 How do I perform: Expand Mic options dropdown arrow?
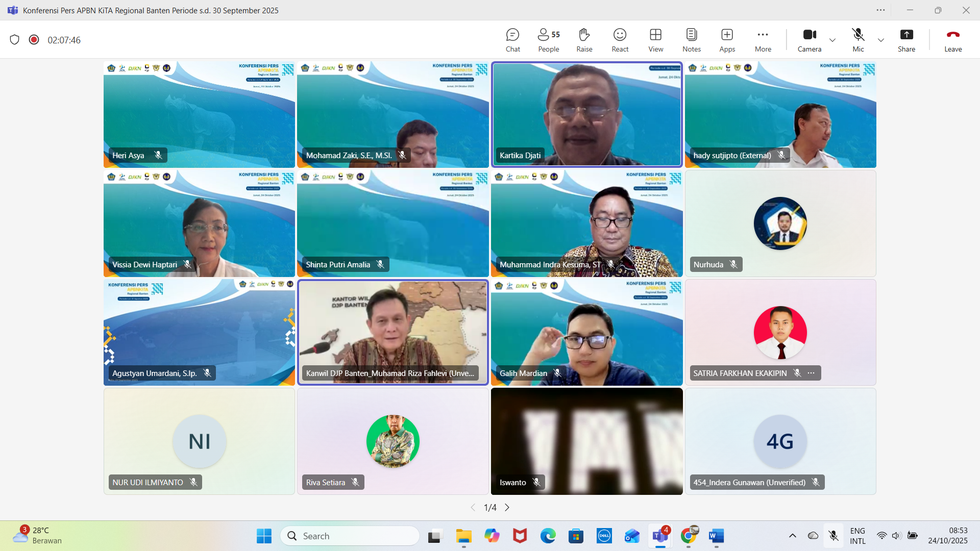coord(881,40)
